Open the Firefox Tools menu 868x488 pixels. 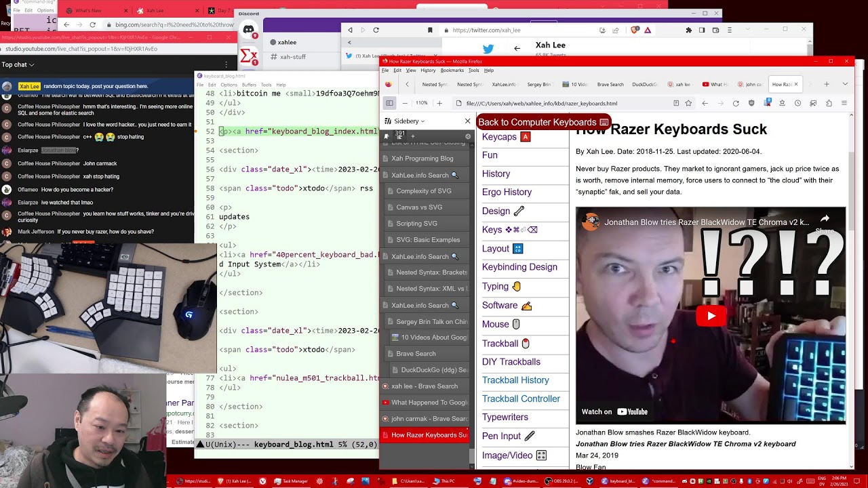pyautogui.click(x=473, y=70)
